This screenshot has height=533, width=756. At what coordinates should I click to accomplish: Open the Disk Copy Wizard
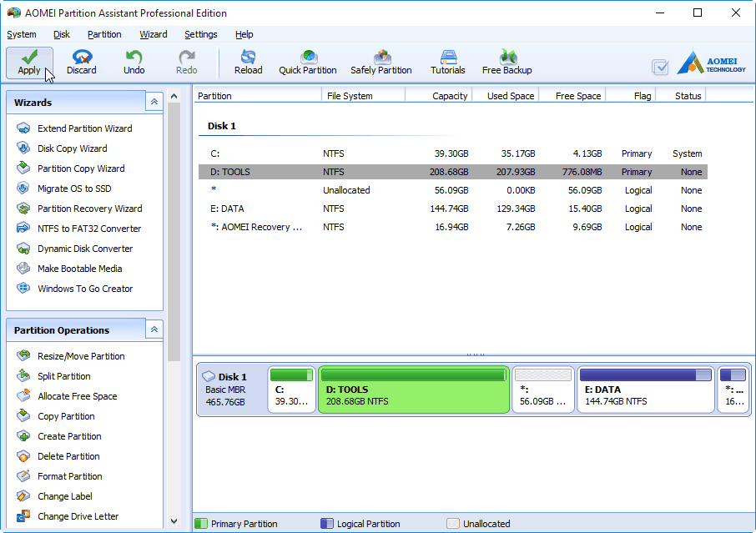tap(62, 148)
